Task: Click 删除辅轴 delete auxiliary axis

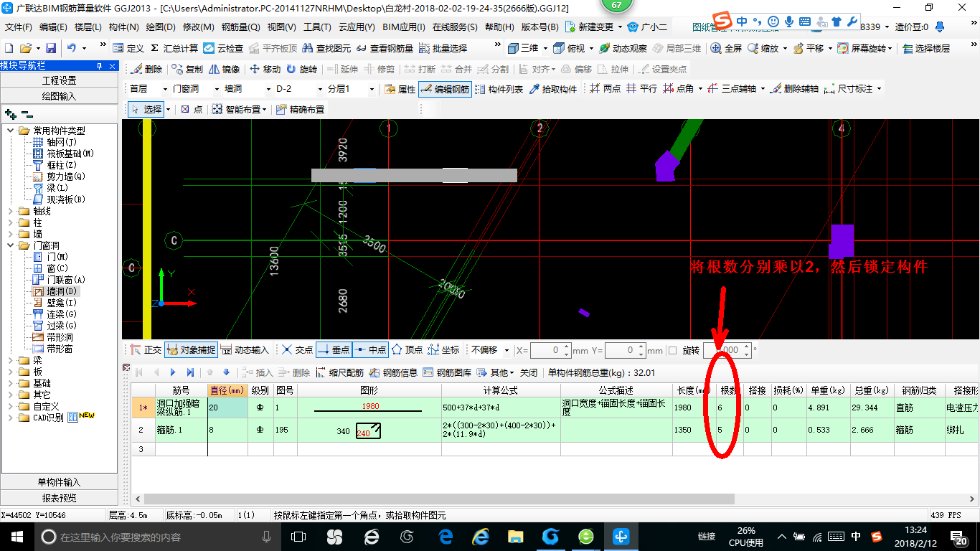Action: pyautogui.click(x=794, y=89)
